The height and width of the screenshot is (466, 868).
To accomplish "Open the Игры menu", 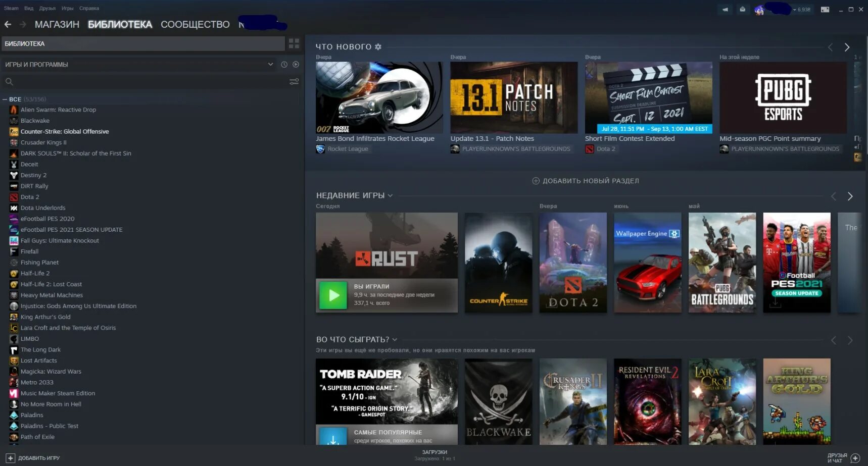I will [67, 8].
